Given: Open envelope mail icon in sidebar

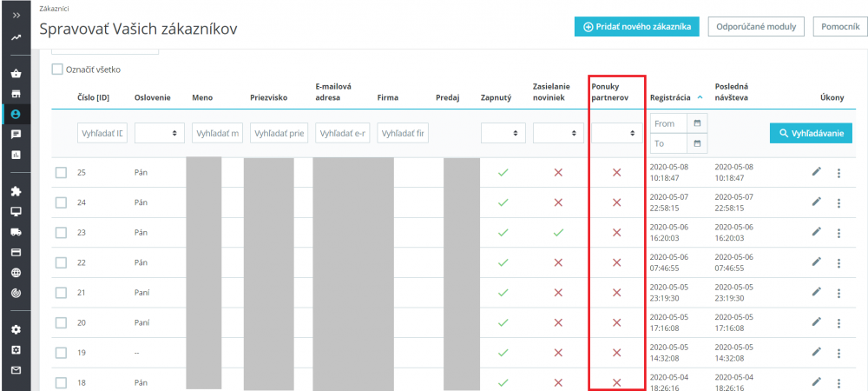Looking at the screenshot, I should 16,370.
